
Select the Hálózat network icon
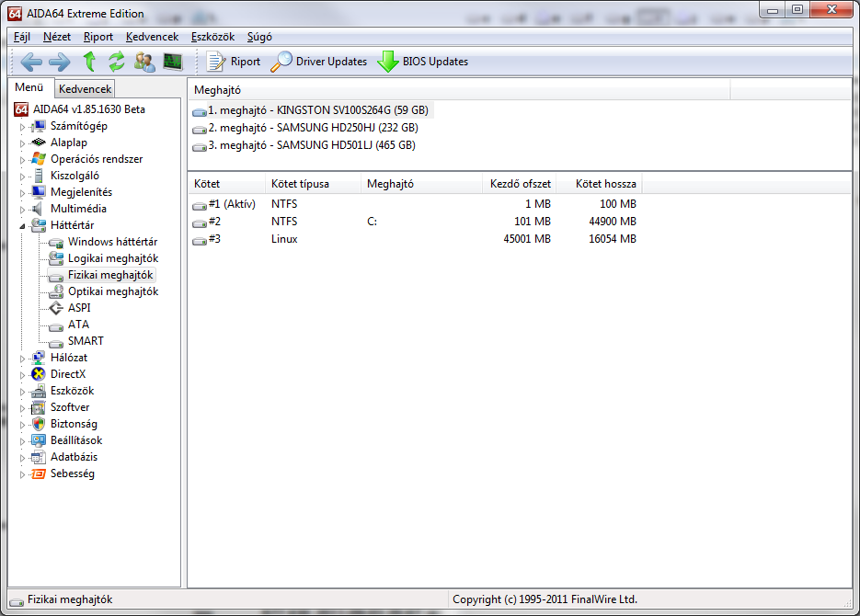39,358
